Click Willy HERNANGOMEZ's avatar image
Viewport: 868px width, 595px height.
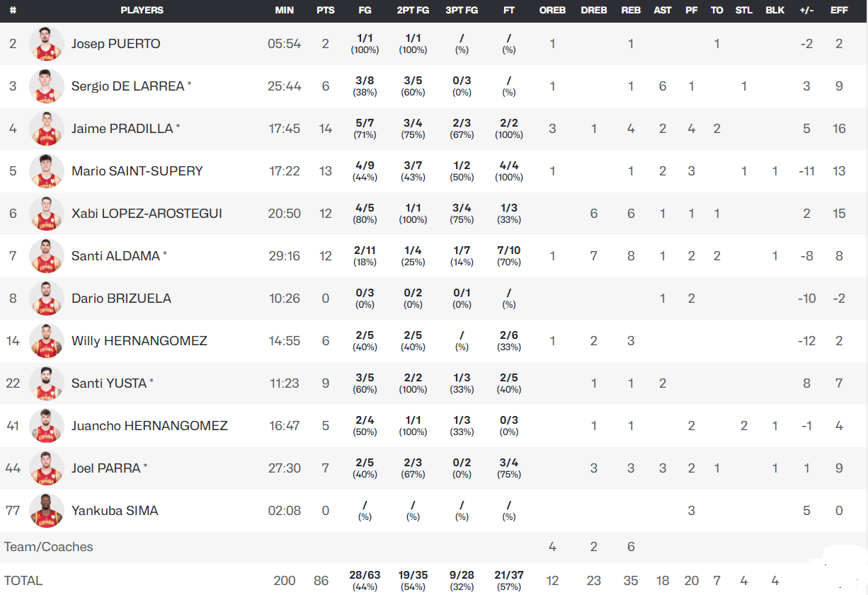(x=47, y=341)
